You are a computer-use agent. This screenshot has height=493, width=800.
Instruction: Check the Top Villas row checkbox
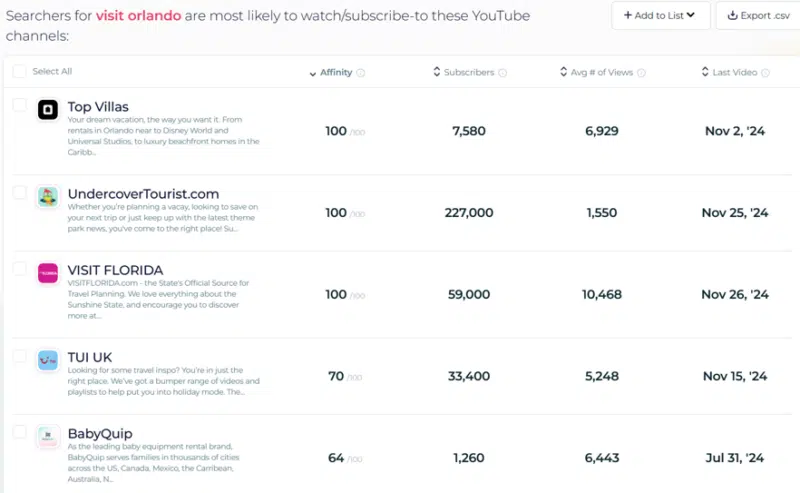click(x=19, y=105)
